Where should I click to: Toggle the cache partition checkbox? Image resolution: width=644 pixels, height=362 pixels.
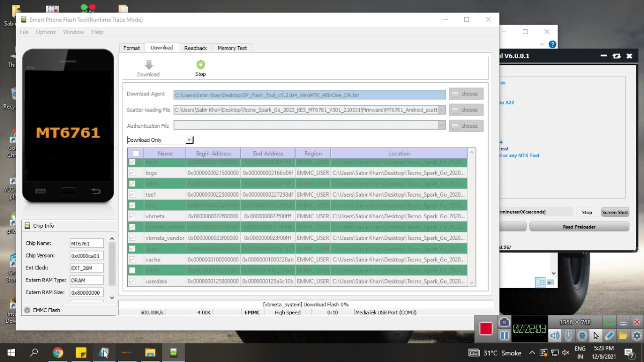click(x=132, y=259)
